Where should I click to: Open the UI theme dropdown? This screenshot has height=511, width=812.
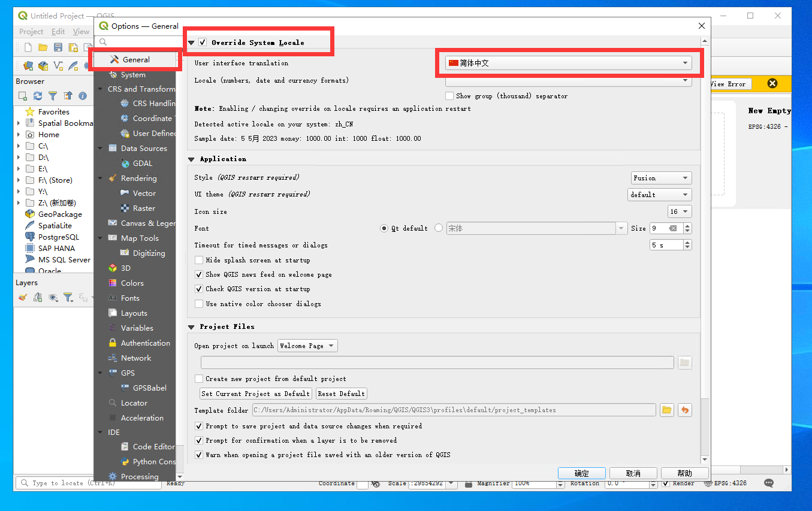[x=660, y=195]
